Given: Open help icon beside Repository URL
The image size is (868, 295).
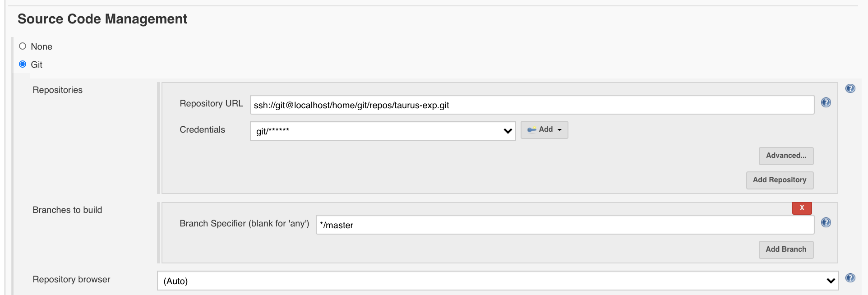Looking at the screenshot, I should click(826, 102).
